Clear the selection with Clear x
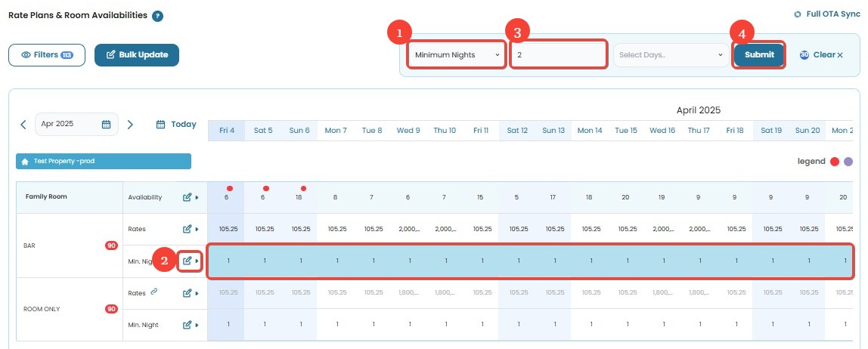Image resolution: width=868 pixels, height=349 pixels. click(828, 54)
